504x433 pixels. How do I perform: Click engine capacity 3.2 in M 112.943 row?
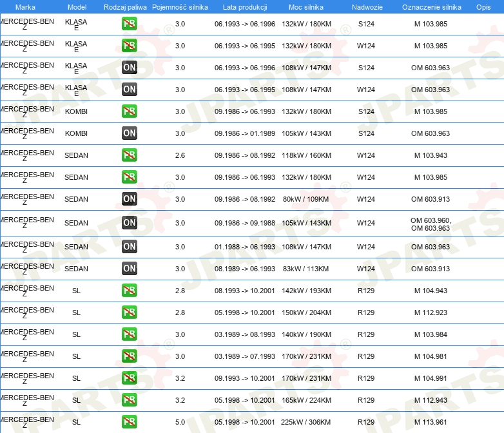pyautogui.click(x=180, y=400)
